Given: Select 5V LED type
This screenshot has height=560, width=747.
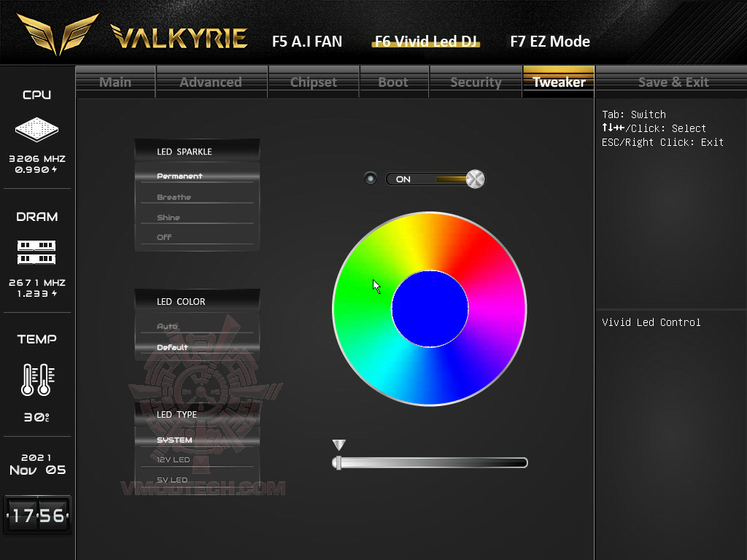Looking at the screenshot, I should (197, 480).
